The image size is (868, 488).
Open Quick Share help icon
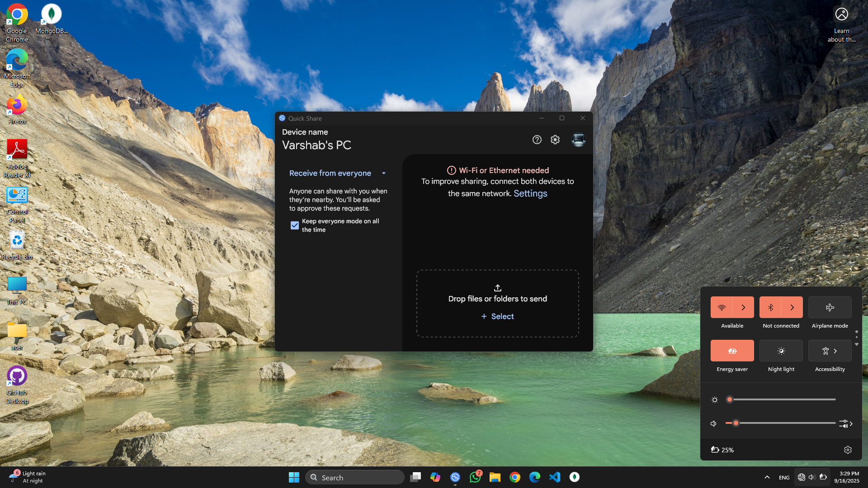click(x=537, y=140)
